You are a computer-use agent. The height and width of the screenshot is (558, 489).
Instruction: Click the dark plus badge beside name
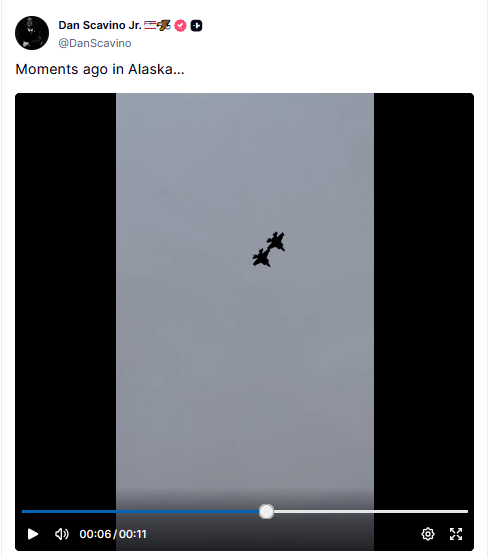point(196,26)
